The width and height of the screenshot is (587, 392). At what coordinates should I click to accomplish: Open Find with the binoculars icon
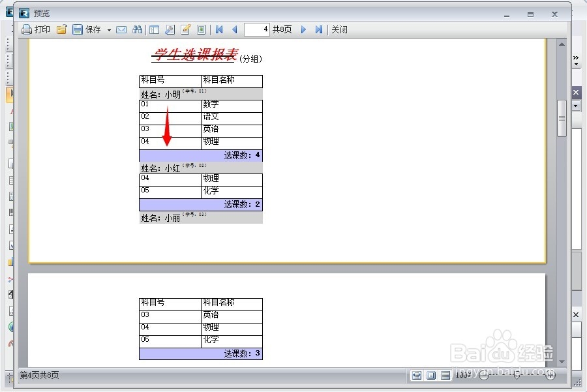138,29
